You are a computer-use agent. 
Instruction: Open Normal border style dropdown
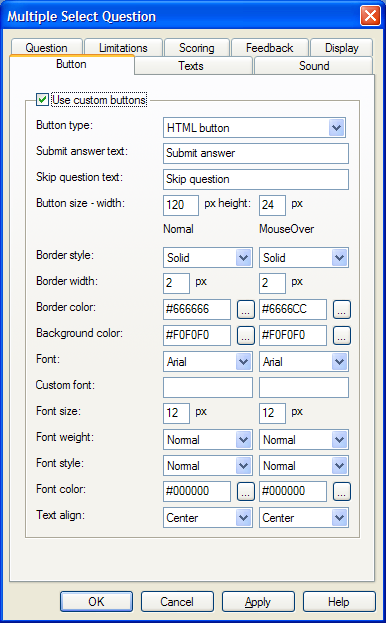coord(208,257)
